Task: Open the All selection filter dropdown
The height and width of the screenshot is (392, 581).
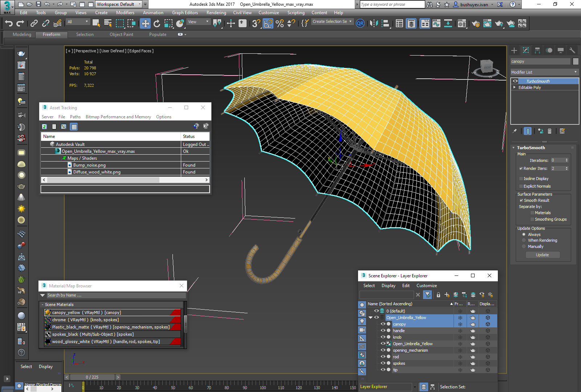Action: pos(78,22)
